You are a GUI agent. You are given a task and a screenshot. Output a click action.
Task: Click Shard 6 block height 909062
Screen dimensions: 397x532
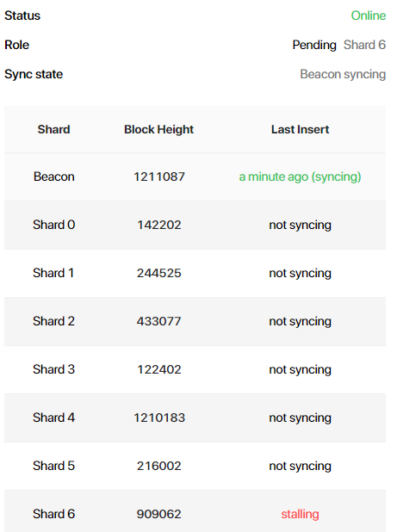159,514
